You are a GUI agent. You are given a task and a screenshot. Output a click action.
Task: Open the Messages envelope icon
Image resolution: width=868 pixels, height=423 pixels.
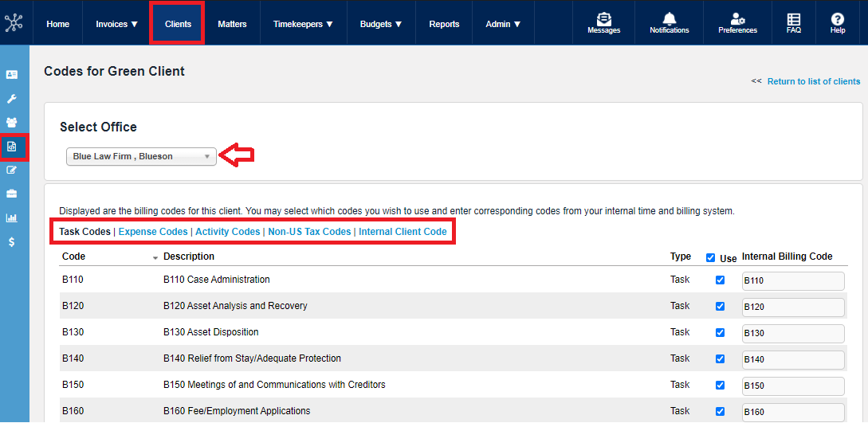[x=604, y=18]
